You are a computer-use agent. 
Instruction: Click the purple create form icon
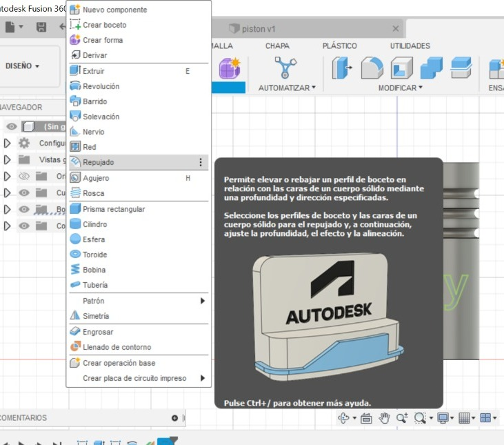(x=230, y=68)
